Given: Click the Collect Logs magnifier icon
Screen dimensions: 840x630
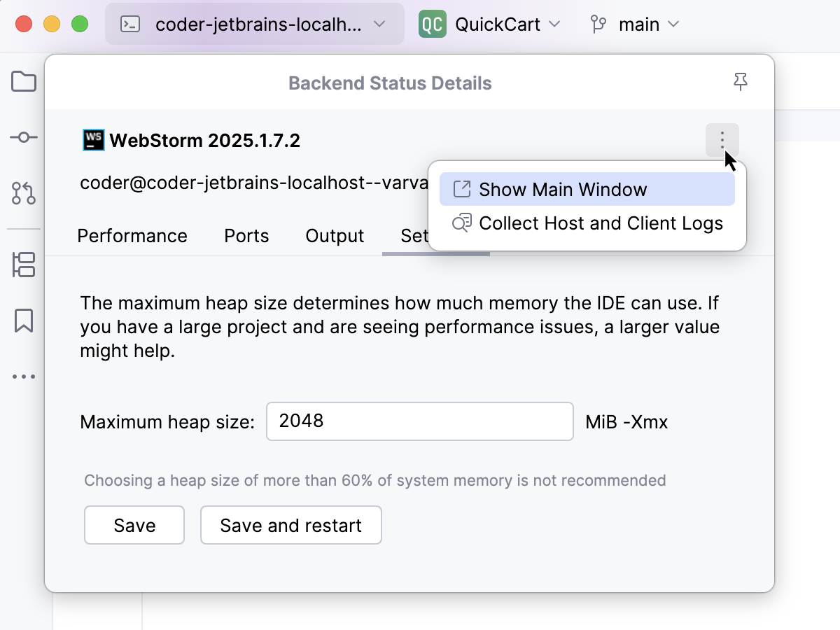Looking at the screenshot, I should click(x=461, y=223).
